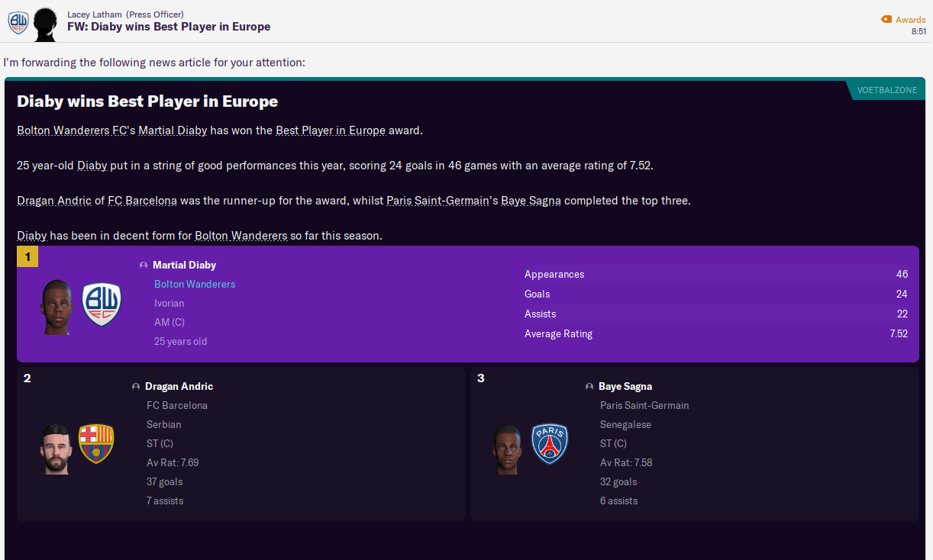Click Dragan Andric's face portrait
The width and height of the screenshot is (933, 560).
click(x=56, y=448)
